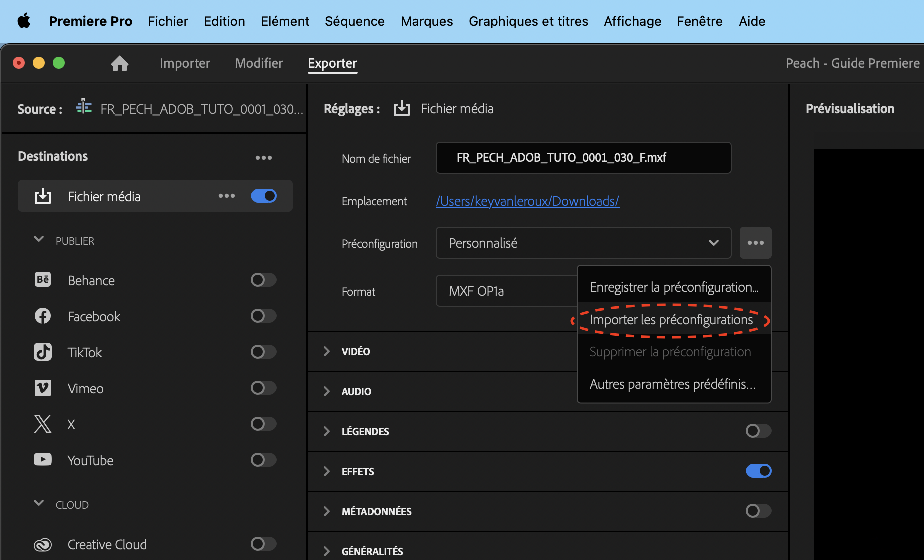Viewport: 924px width, 560px height.
Task: Open the Destinations three-dots options menu
Action: (x=263, y=158)
